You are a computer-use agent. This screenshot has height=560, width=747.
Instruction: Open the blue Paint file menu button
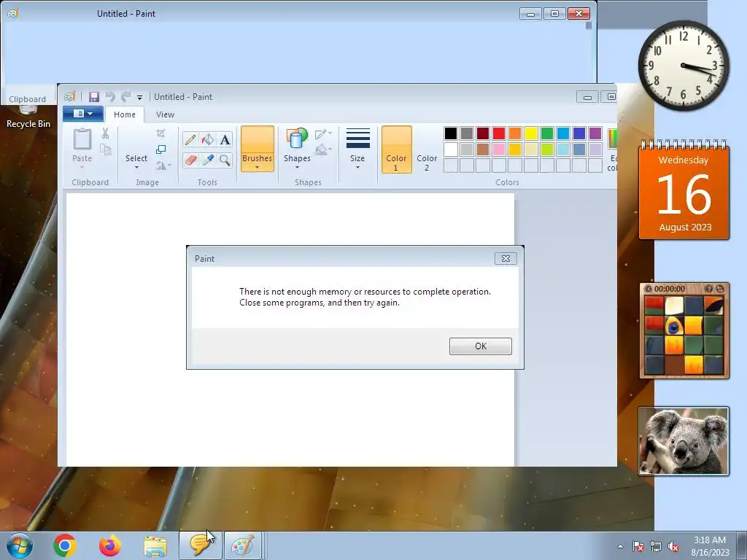[x=83, y=114]
